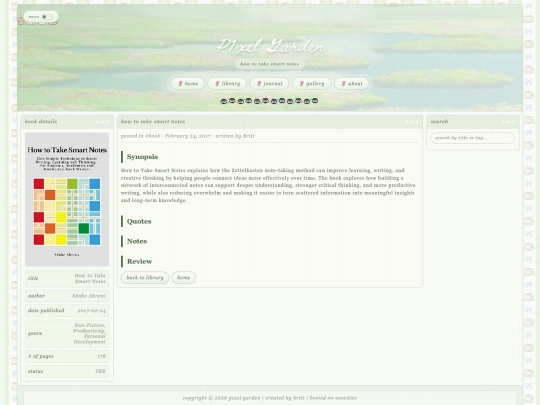Click the genre value Non-Fiction, Productivity
This screenshot has width=540, height=405.
[89, 333]
